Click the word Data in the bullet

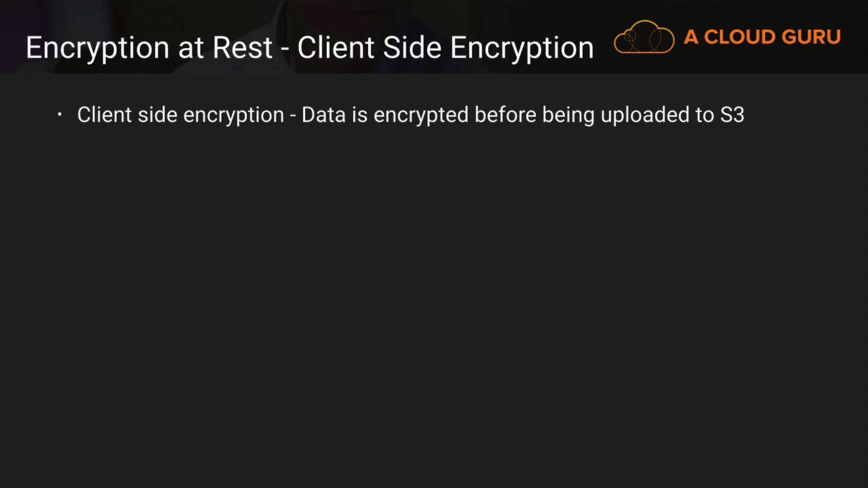(x=323, y=115)
